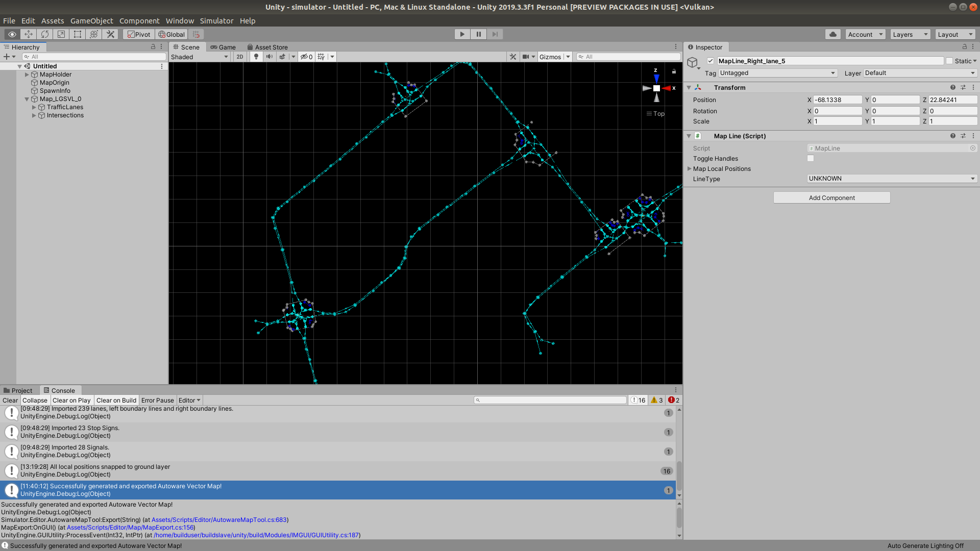Screen dimensions: 980x551
Task: Start Play mode
Action: [462, 34]
